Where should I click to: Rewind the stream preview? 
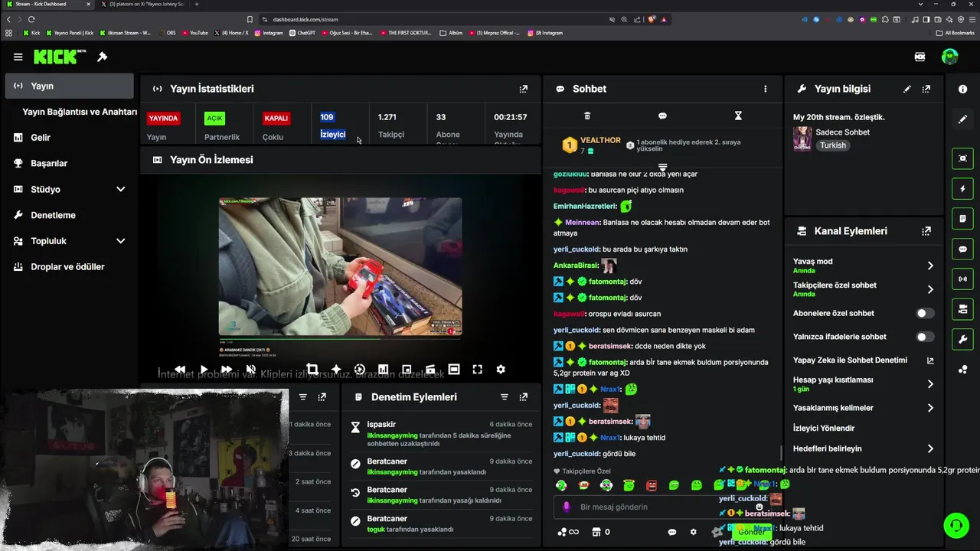(x=180, y=370)
